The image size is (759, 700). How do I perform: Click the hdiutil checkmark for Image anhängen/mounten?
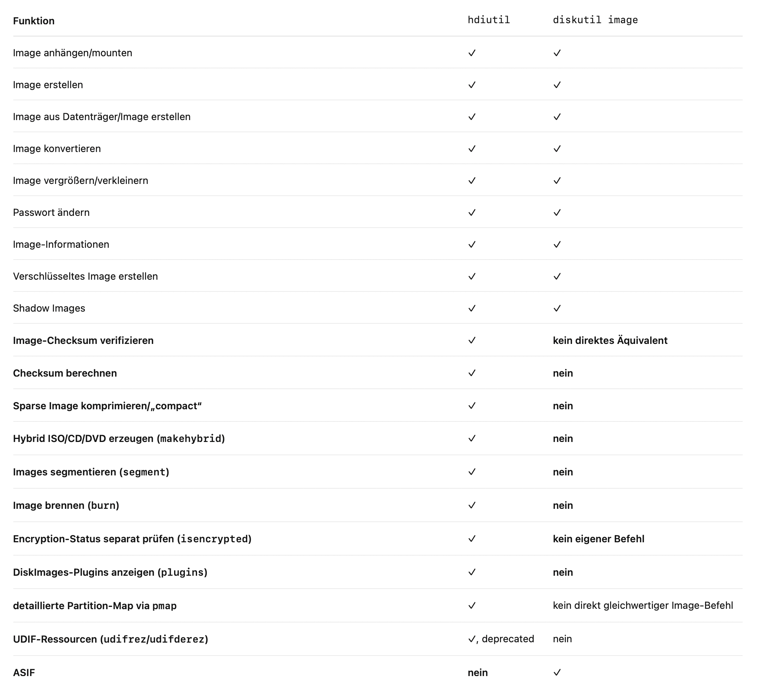tap(472, 53)
